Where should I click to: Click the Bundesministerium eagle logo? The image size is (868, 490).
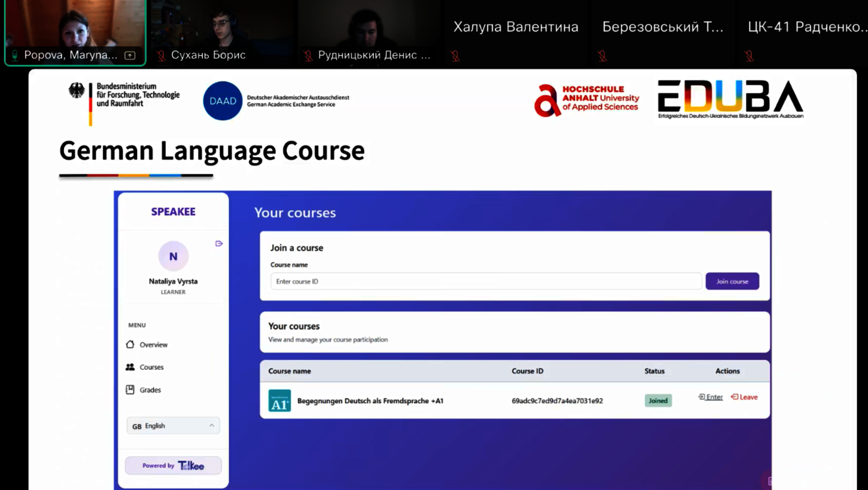coord(77,90)
